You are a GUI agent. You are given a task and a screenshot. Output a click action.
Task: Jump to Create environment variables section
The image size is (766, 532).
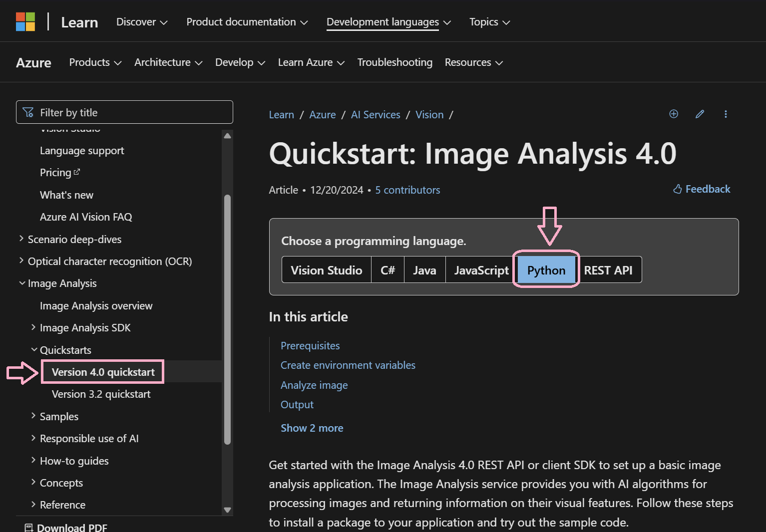coord(348,365)
